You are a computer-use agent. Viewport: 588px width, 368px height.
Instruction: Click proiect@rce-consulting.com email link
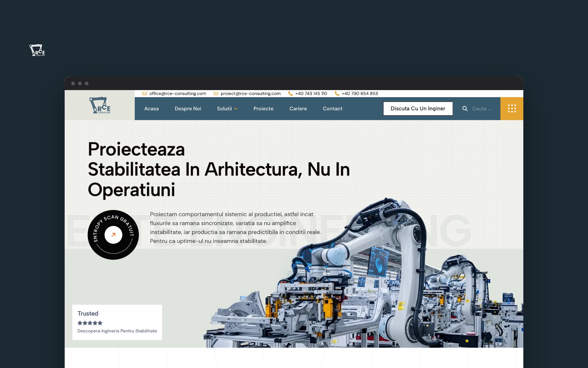click(x=250, y=94)
